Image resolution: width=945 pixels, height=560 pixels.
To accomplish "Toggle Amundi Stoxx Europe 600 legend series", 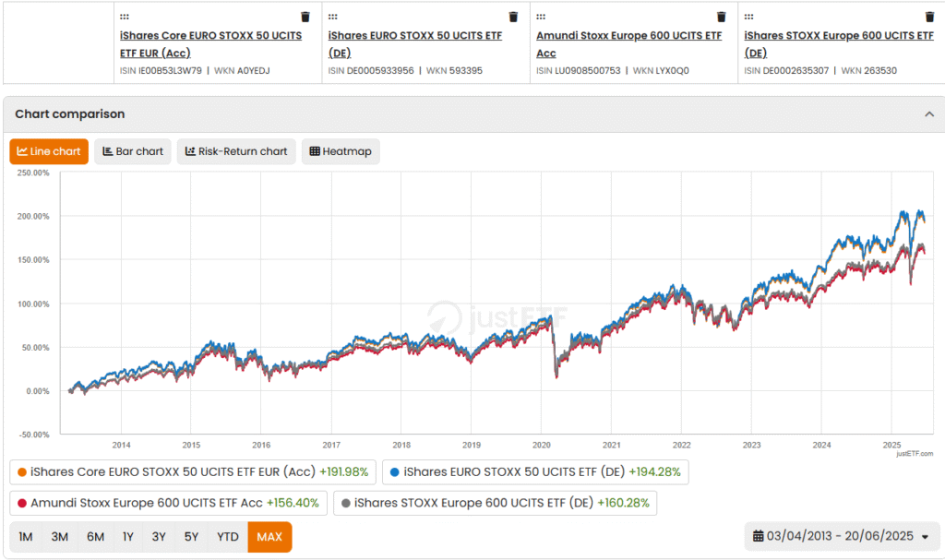I will 168,503.
